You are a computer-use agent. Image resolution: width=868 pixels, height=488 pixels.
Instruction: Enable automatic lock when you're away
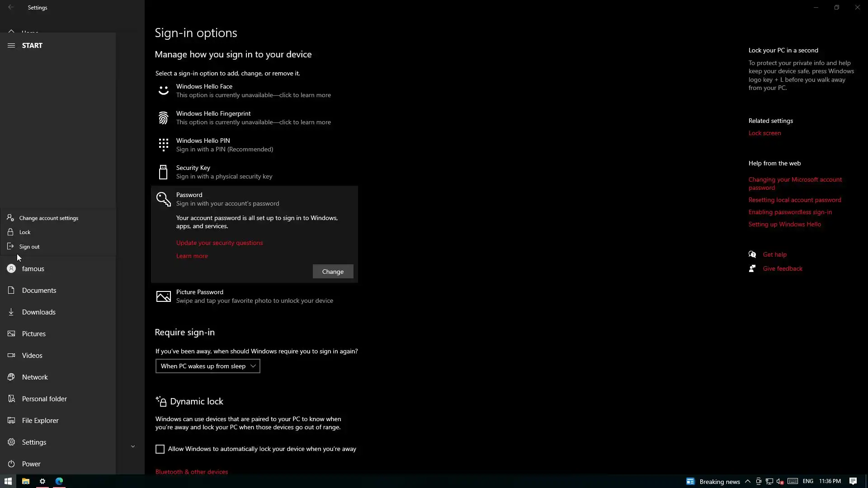coord(160,449)
